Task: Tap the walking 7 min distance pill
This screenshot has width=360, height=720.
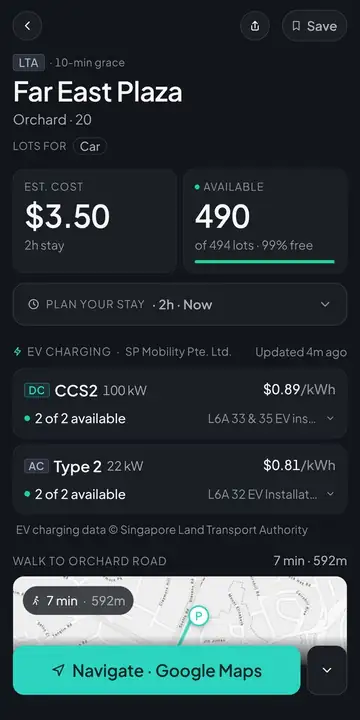Action: point(78,601)
